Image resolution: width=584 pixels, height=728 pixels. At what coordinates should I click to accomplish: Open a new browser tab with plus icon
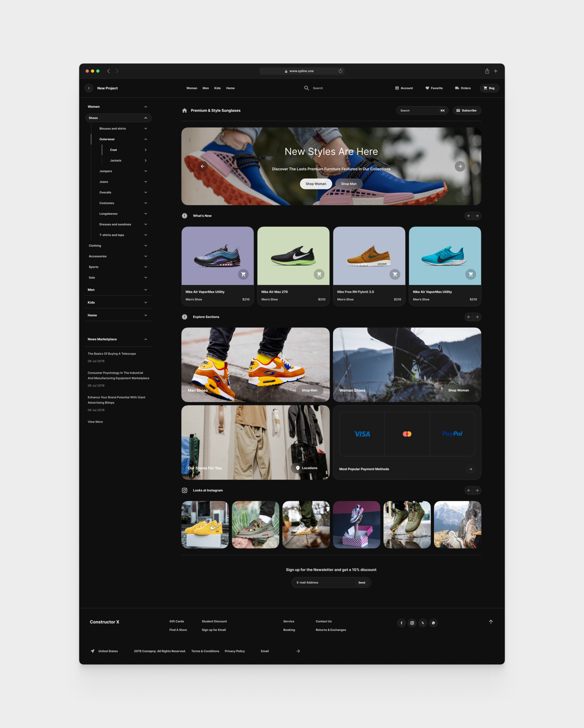click(496, 71)
